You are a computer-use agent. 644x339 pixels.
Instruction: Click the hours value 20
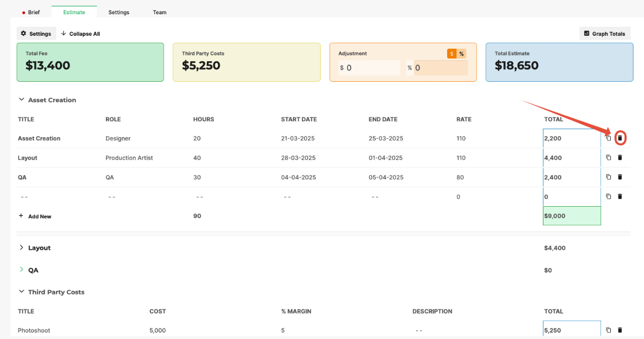point(197,138)
